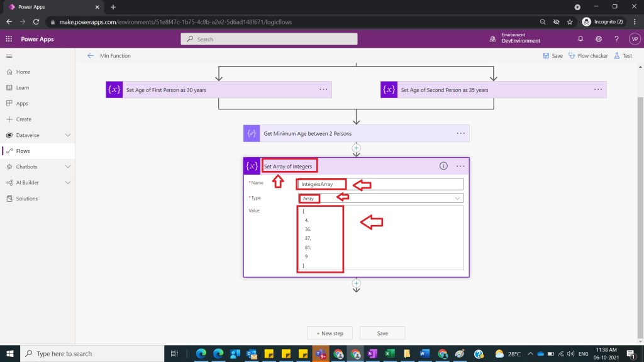
Task: Click the help question mark icon
Action: (x=616, y=39)
